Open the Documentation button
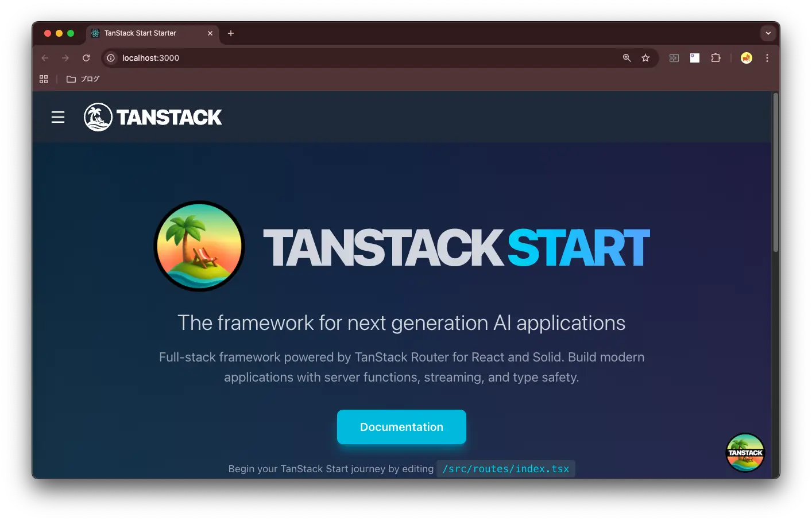This screenshot has height=521, width=812. tap(401, 427)
